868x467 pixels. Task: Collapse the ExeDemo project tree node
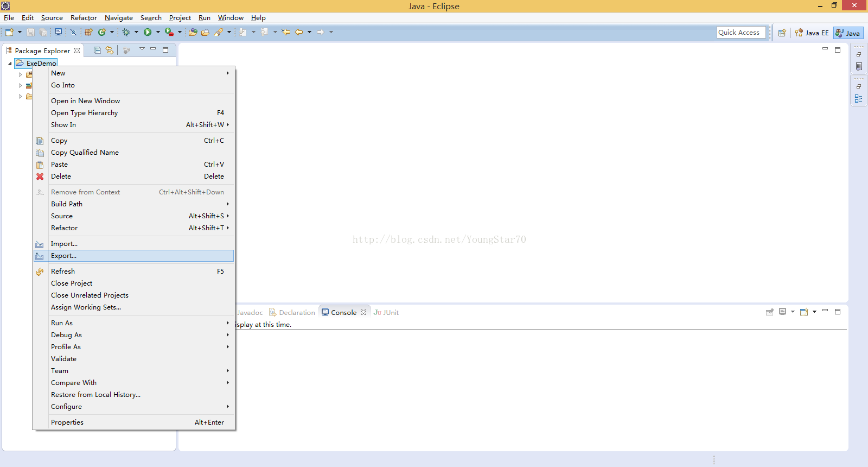pos(10,64)
